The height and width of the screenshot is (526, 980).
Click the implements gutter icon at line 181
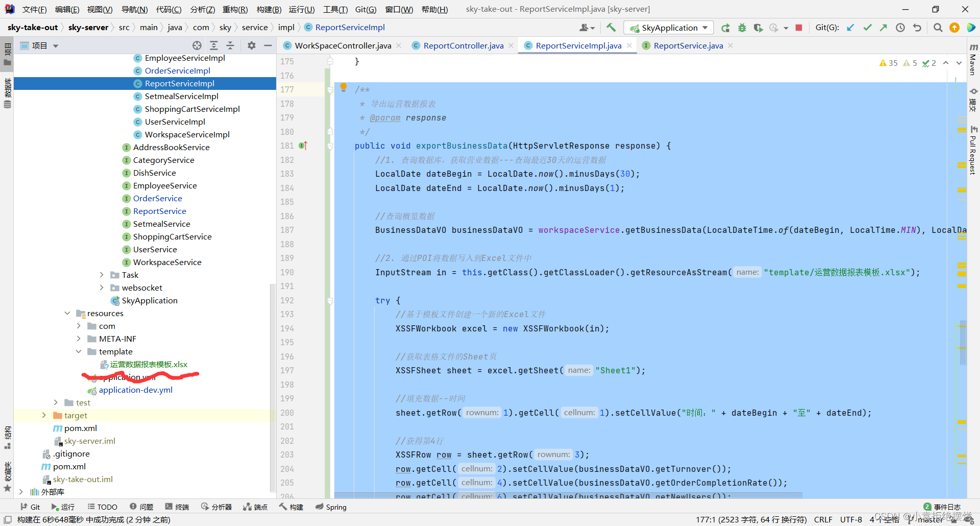pos(303,146)
